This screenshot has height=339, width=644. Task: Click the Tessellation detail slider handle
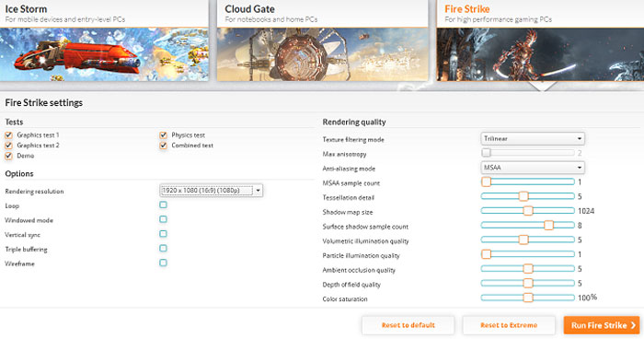tap(523, 196)
